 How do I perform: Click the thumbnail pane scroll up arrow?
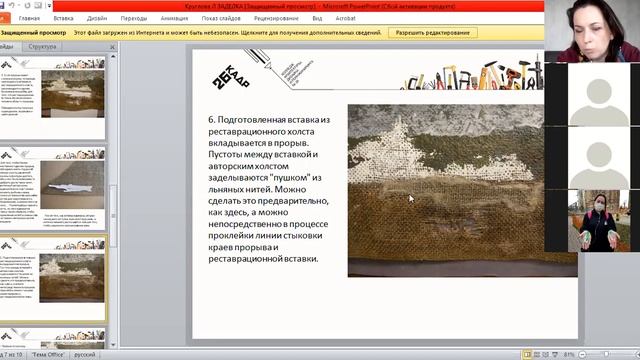[x=113, y=56]
